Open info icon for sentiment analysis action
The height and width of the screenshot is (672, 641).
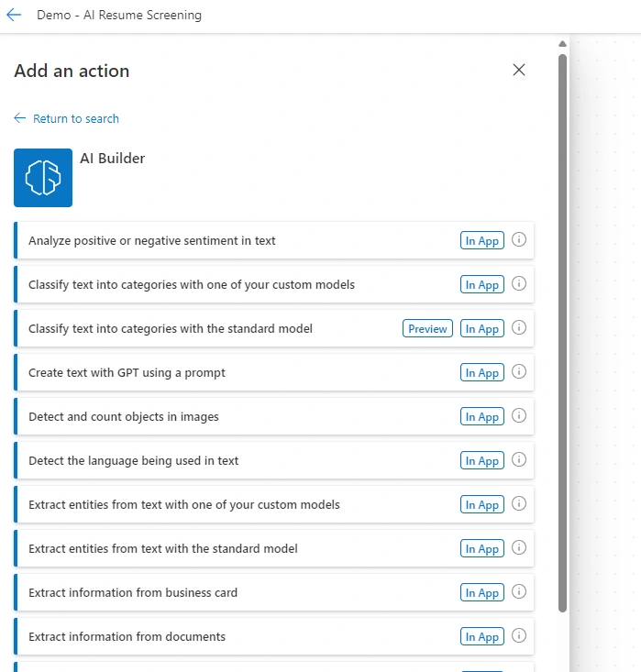pyautogui.click(x=519, y=239)
